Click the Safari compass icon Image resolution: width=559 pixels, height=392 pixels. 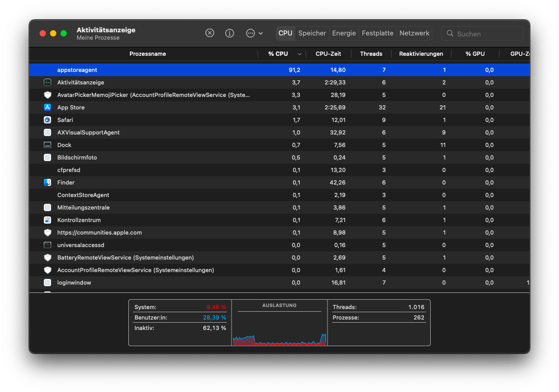47,120
